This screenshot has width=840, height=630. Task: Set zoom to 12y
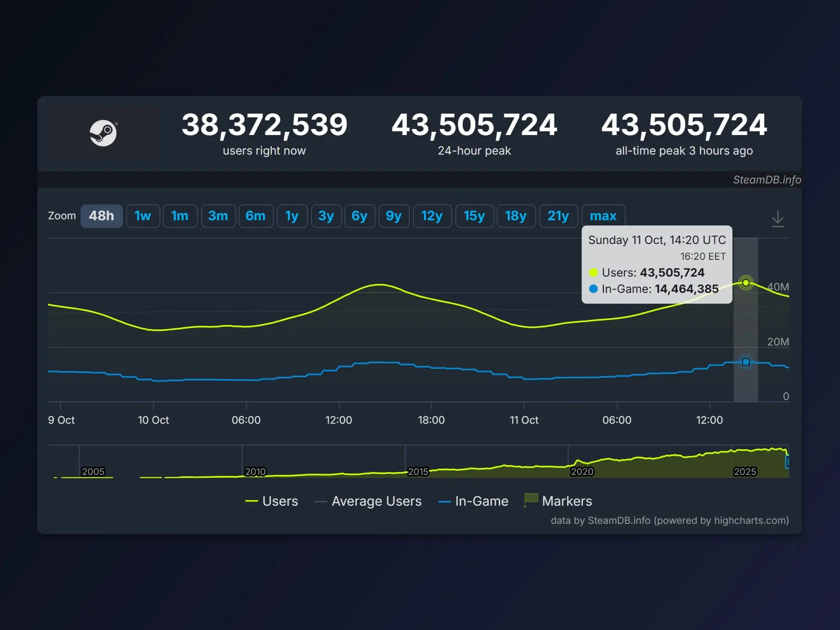(432, 216)
